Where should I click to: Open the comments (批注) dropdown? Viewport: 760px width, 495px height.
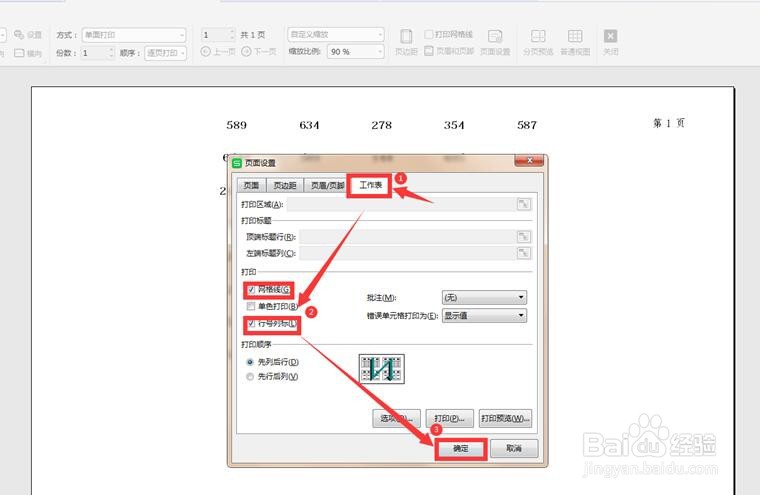484,297
